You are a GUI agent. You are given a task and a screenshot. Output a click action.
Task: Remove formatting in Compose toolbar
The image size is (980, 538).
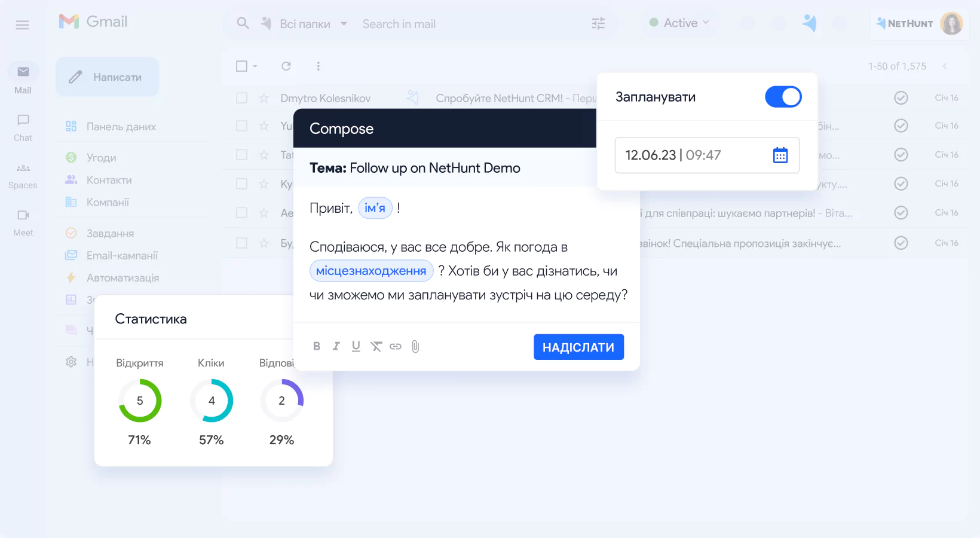tap(376, 346)
